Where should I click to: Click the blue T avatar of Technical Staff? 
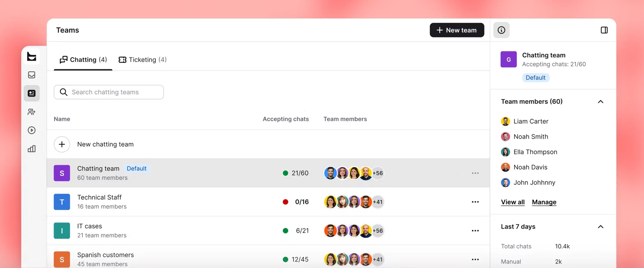pos(62,202)
